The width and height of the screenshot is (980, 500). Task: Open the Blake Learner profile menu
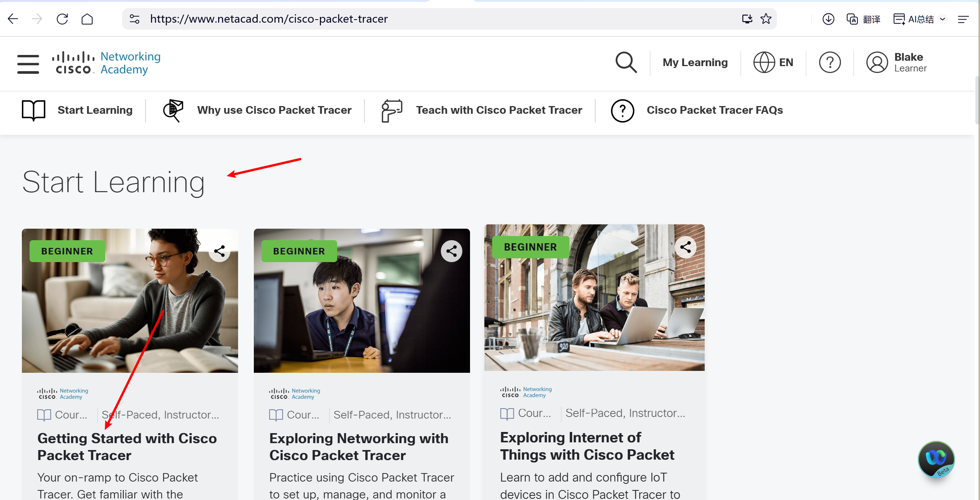tap(897, 62)
